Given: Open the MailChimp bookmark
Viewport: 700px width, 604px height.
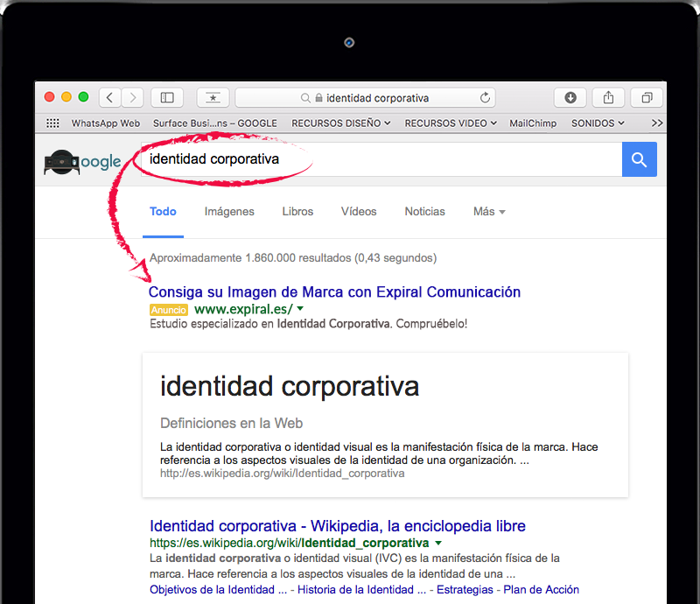Looking at the screenshot, I should tap(533, 123).
